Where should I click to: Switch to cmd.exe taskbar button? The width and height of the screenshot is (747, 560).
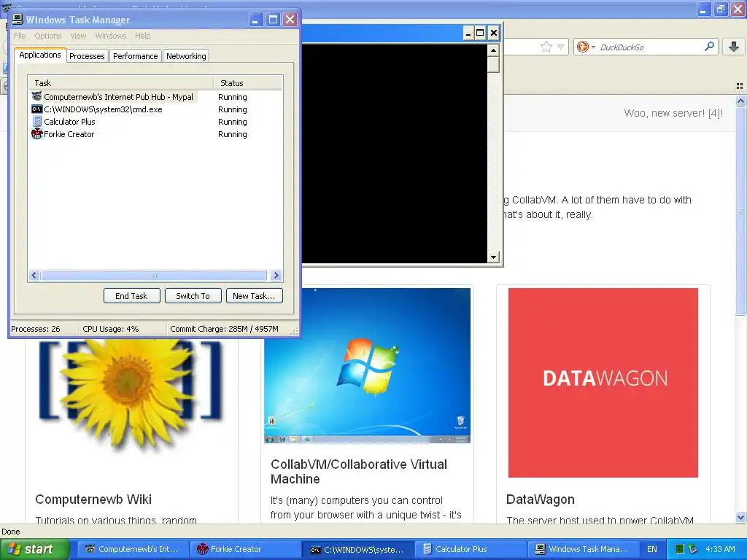coord(357,549)
